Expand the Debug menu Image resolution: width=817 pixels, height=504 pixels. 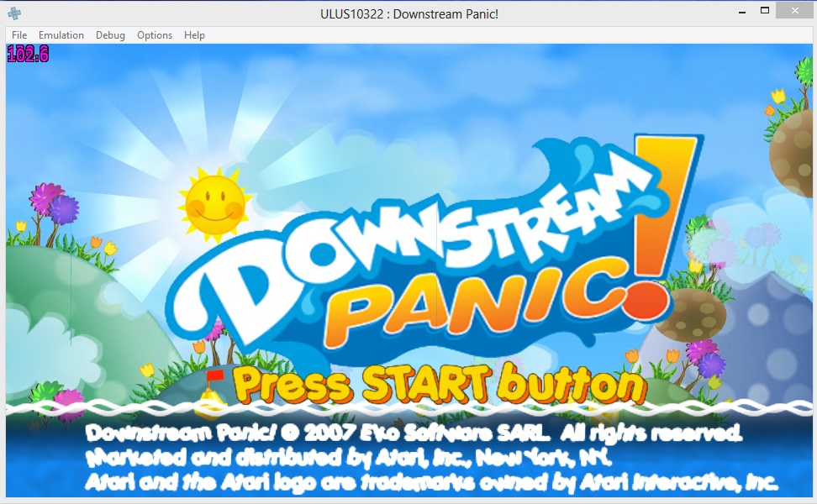coord(110,35)
